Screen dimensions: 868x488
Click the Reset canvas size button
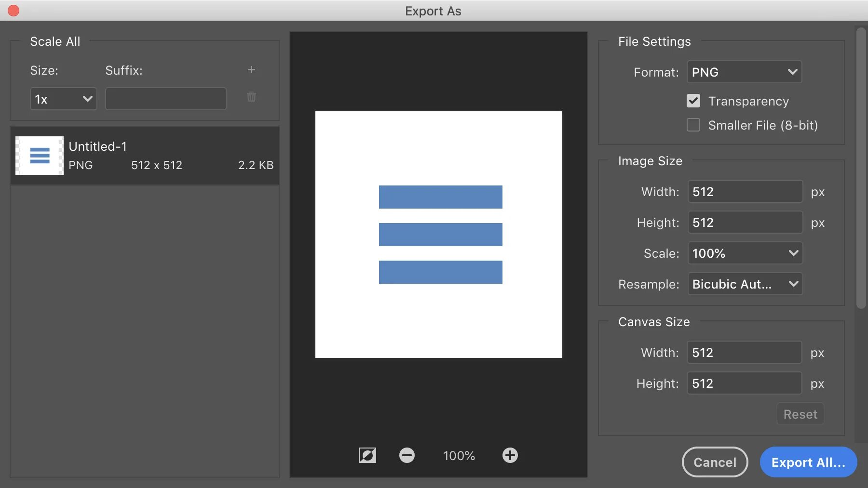click(800, 414)
